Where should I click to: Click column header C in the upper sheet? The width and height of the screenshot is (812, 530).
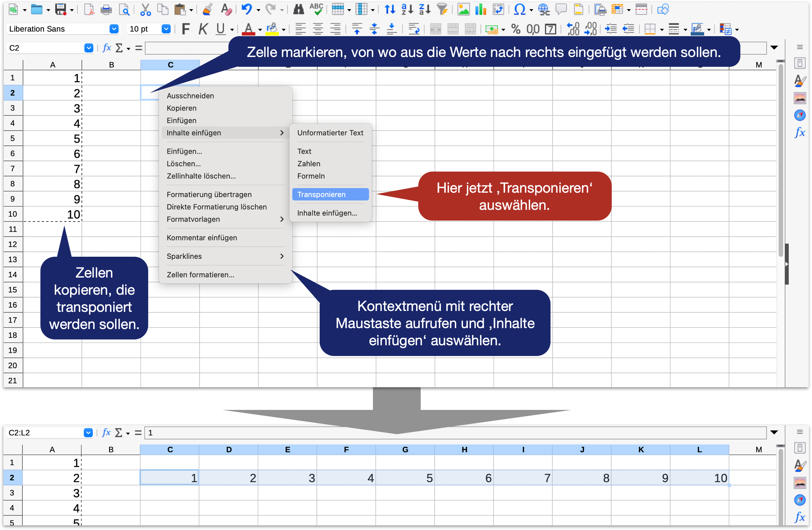tap(170, 65)
